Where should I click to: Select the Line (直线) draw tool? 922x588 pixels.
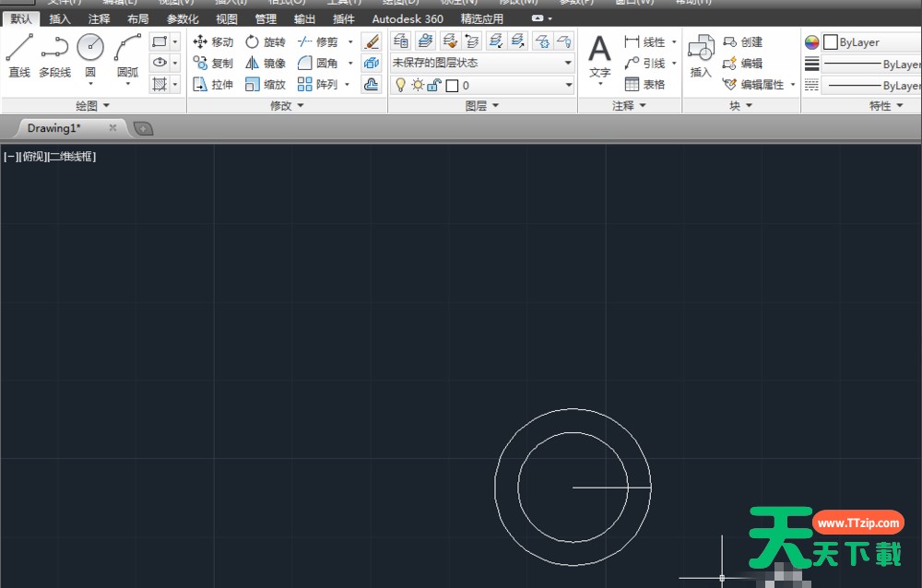(x=18, y=56)
